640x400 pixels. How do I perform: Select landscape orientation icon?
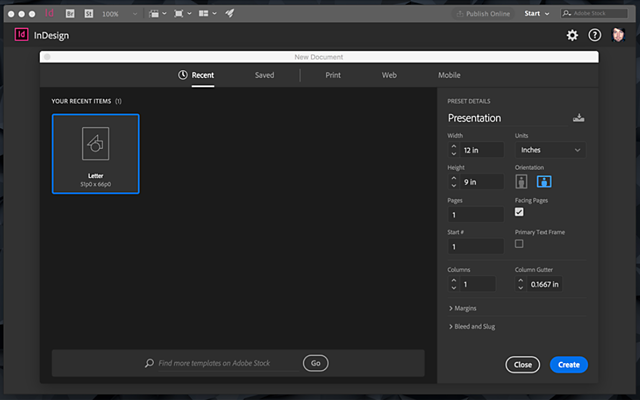click(x=544, y=182)
